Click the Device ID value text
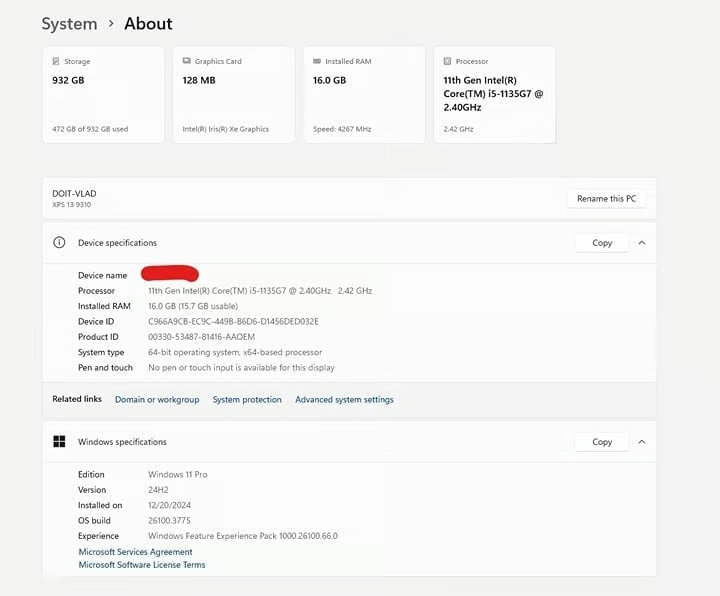Viewport: 720px width, 596px height. tap(233, 322)
